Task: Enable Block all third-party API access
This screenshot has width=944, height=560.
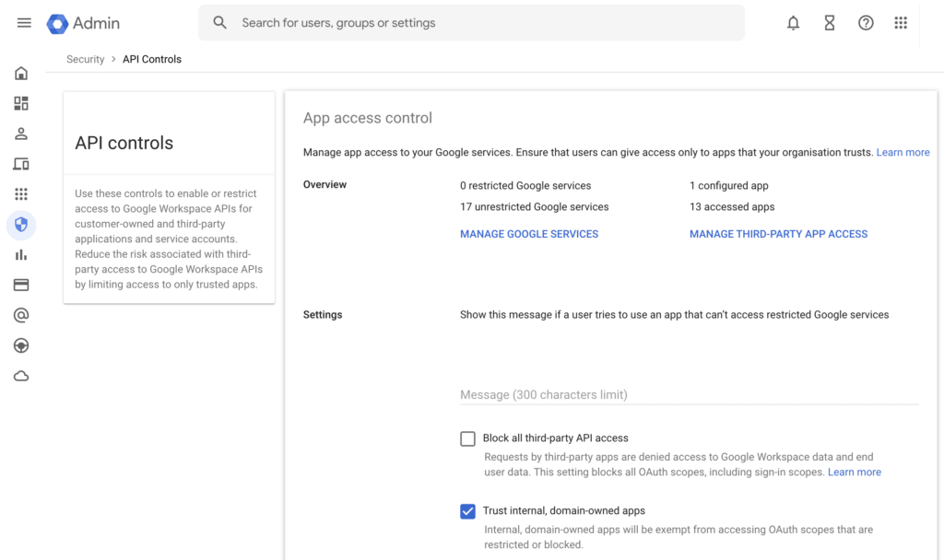Action: click(467, 438)
